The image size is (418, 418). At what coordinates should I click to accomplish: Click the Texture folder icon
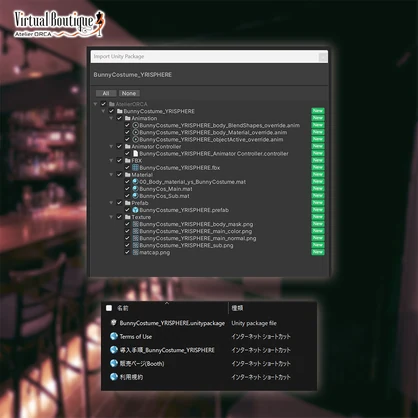click(127, 217)
